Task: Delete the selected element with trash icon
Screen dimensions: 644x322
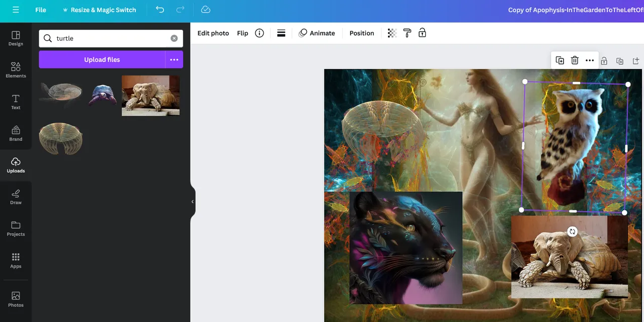Action: tap(575, 60)
